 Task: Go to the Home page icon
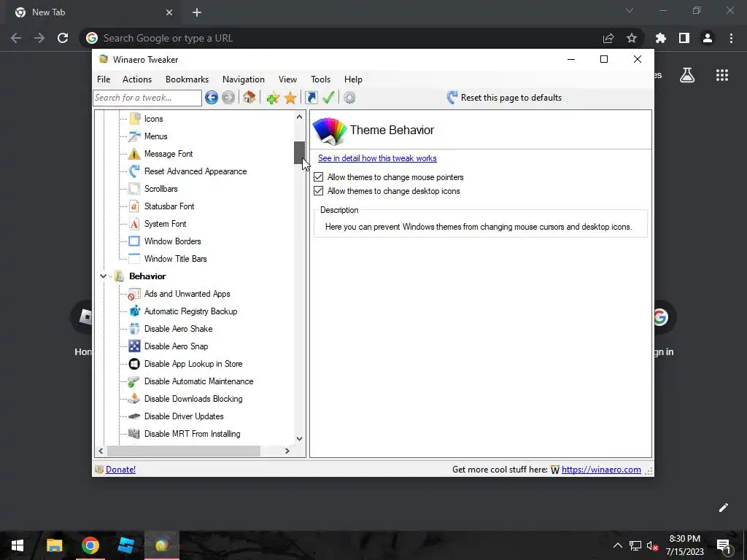pyautogui.click(x=249, y=98)
